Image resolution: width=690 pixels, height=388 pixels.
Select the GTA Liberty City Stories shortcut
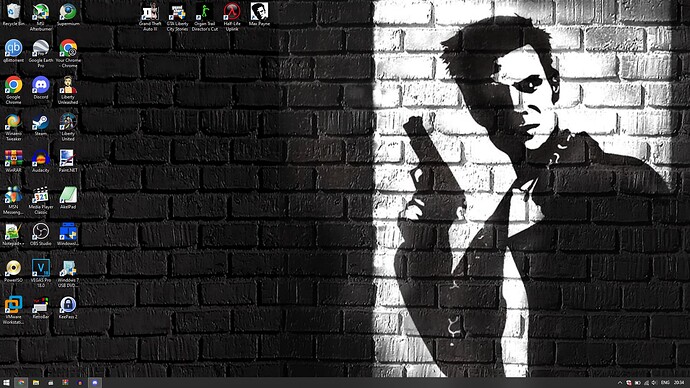[x=177, y=17]
